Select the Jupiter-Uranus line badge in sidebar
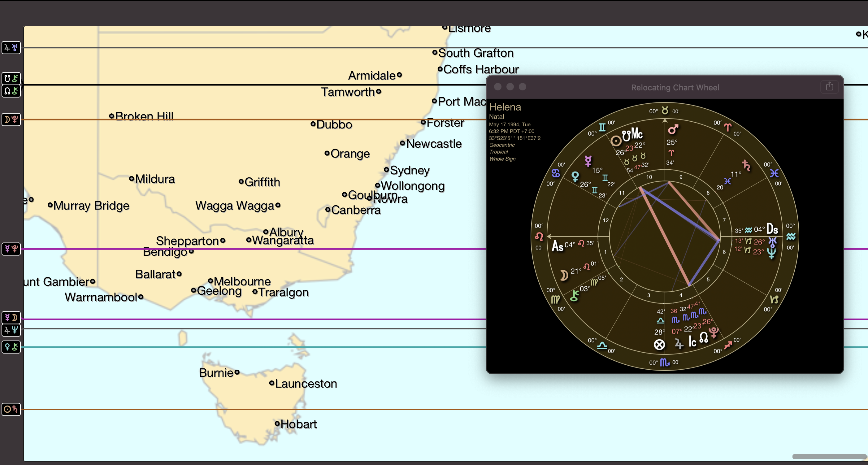 pyautogui.click(x=11, y=47)
